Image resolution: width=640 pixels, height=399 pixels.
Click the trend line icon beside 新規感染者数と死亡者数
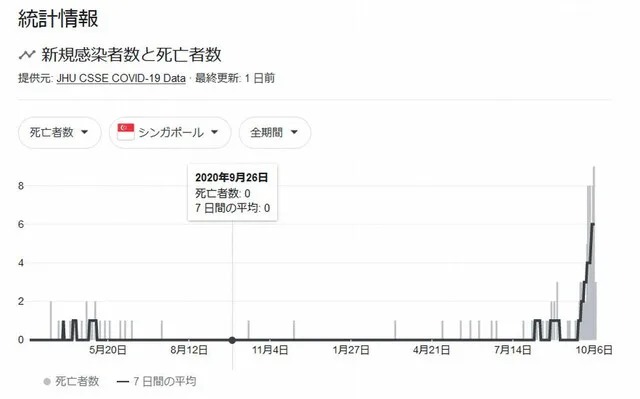tap(27, 55)
